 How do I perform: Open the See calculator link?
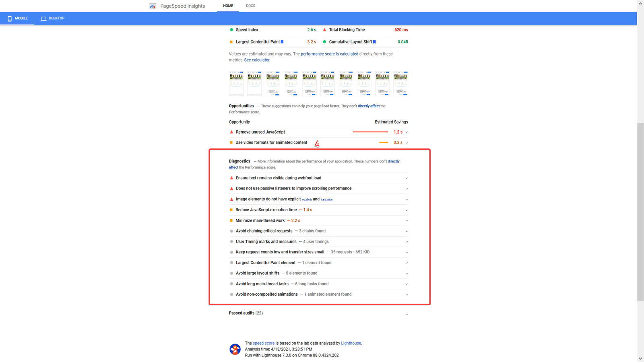[257, 60]
